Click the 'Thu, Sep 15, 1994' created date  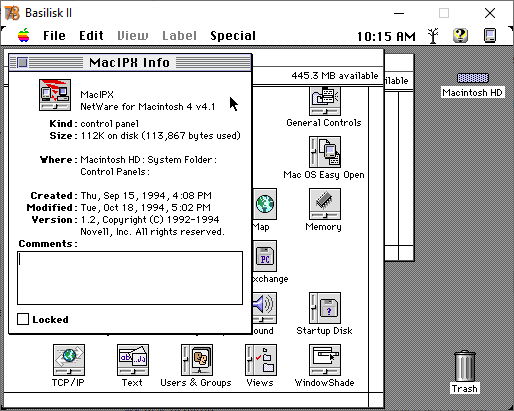pos(123,195)
